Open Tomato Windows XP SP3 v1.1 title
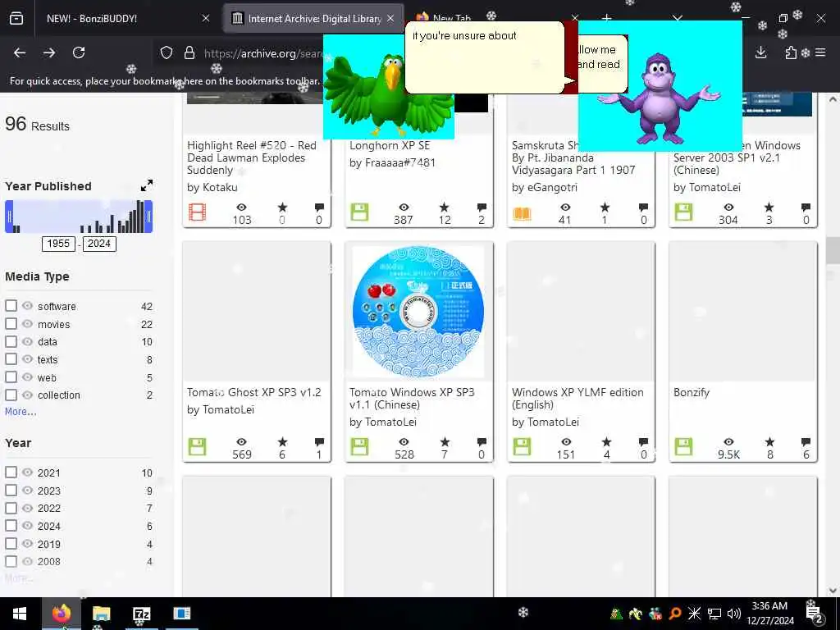This screenshot has width=840, height=630. (412, 399)
